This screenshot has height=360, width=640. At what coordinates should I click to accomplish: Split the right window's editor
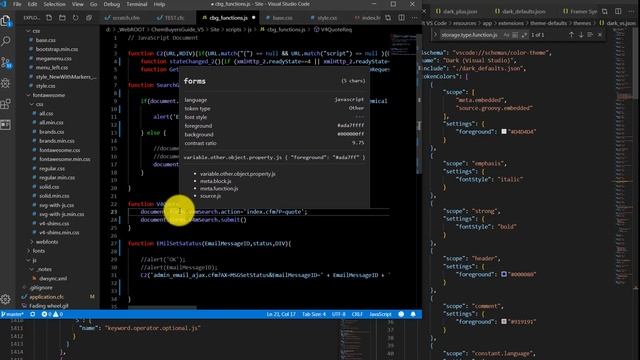(x=618, y=11)
